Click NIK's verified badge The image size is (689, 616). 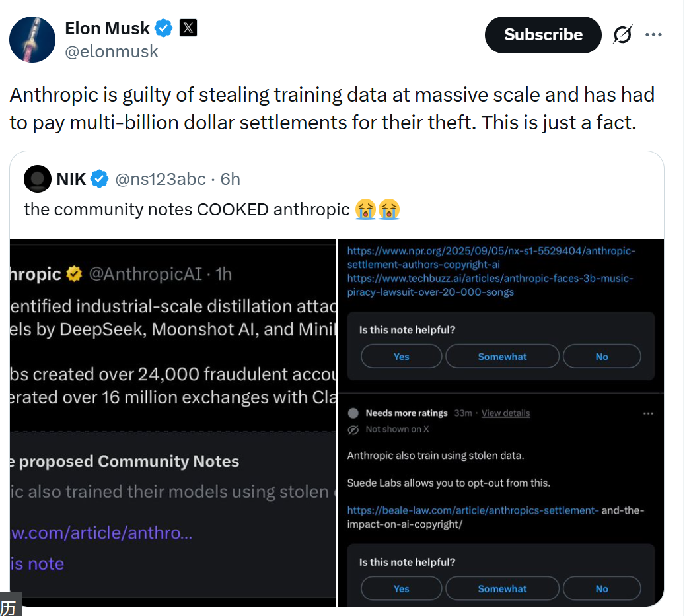pyautogui.click(x=99, y=179)
